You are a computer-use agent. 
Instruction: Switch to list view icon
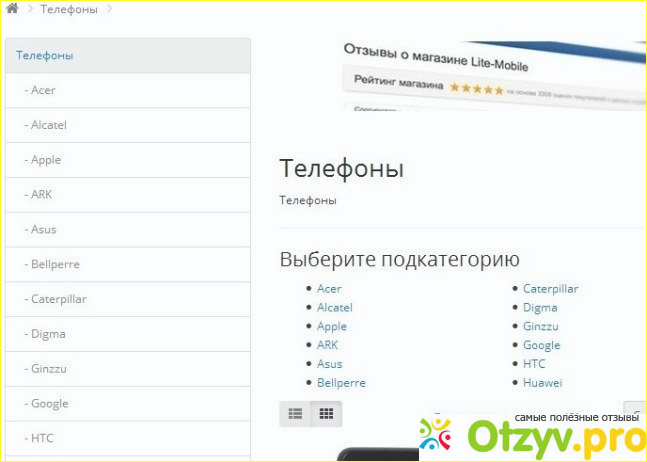295,413
